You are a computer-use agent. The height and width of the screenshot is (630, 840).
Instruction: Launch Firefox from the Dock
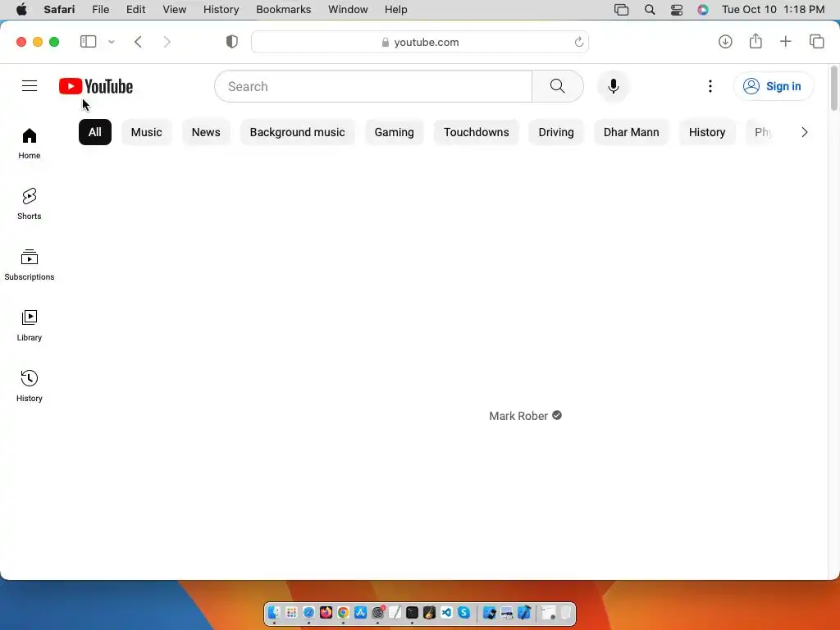click(x=326, y=612)
